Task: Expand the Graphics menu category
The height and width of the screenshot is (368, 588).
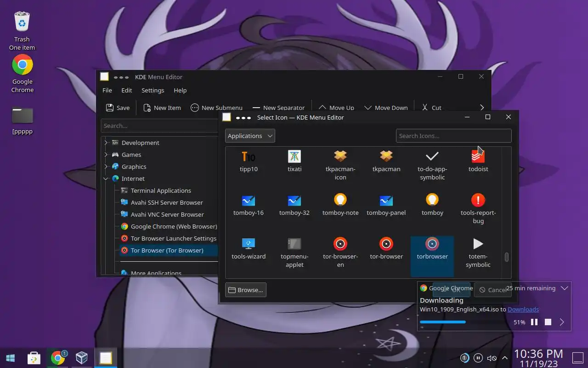Action: click(106, 167)
